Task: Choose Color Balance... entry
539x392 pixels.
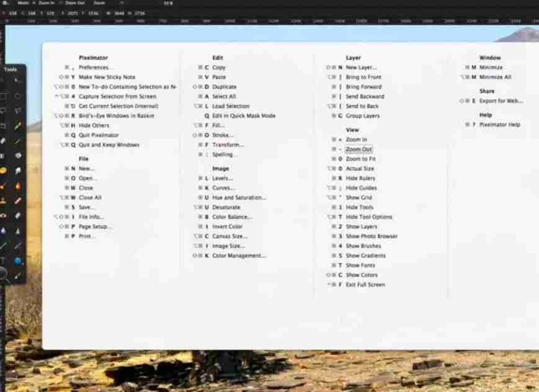Action: [x=232, y=217]
